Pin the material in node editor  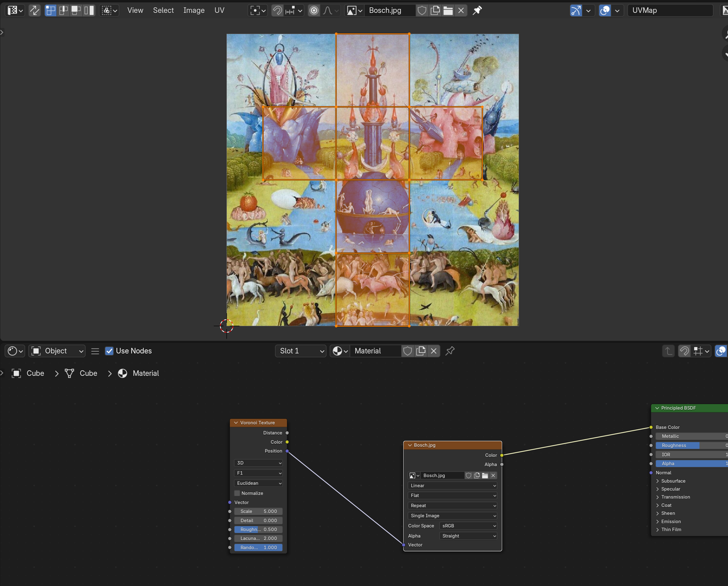tap(450, 351)
